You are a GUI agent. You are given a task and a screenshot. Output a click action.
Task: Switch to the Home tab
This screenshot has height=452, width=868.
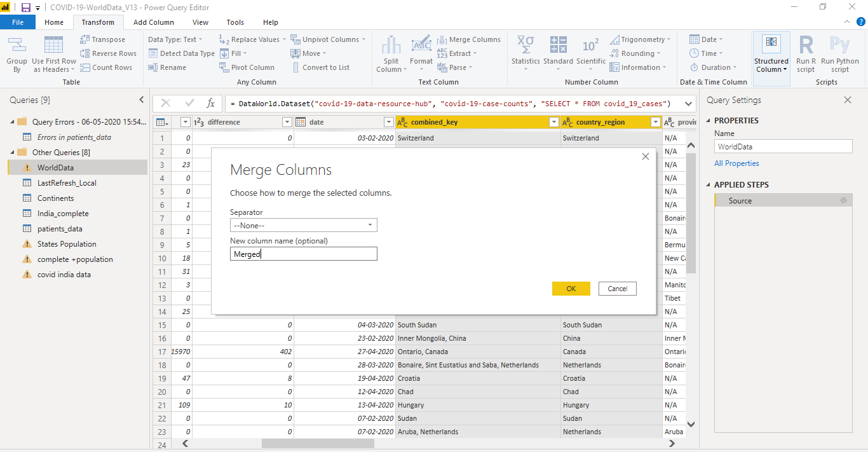click(54, 22)
